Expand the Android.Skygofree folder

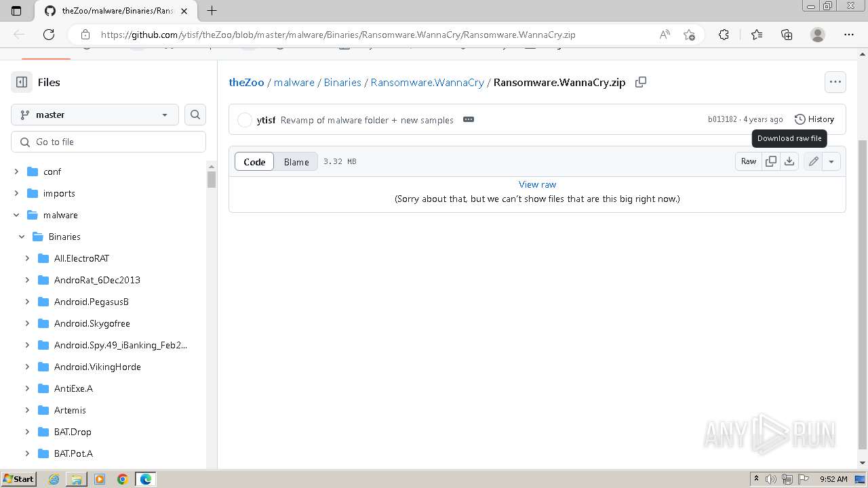coord(27,323)
